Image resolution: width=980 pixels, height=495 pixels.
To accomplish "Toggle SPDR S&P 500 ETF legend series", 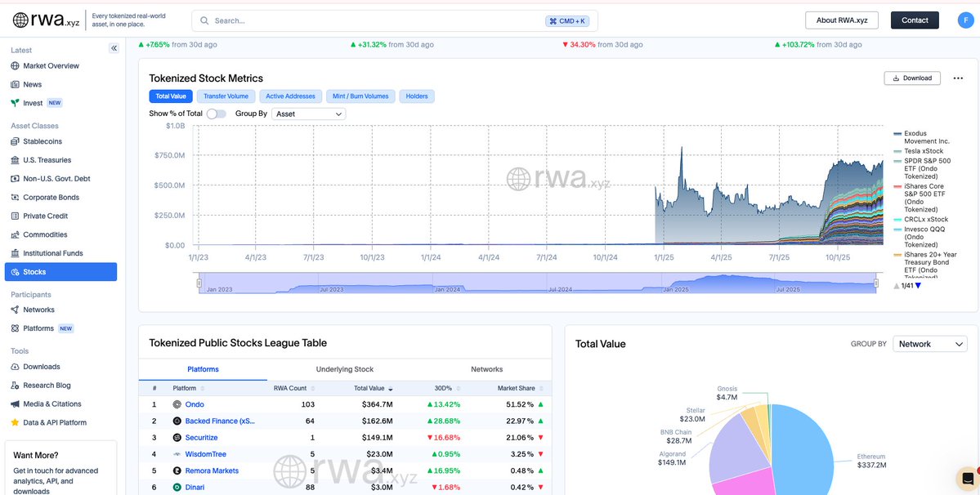I will pos(923,168).
